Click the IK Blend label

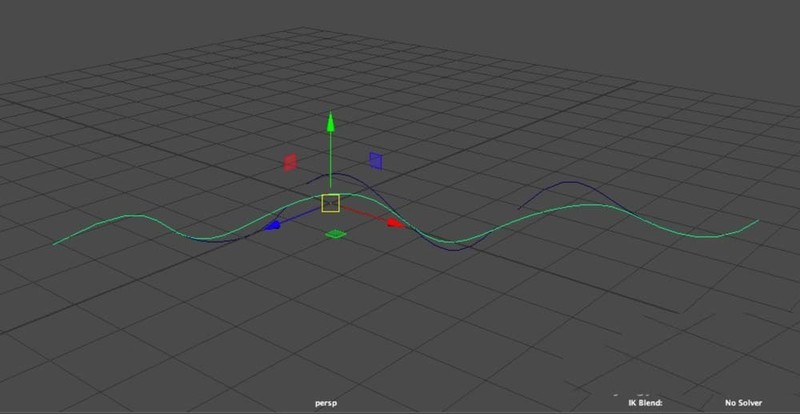[645, 403]
